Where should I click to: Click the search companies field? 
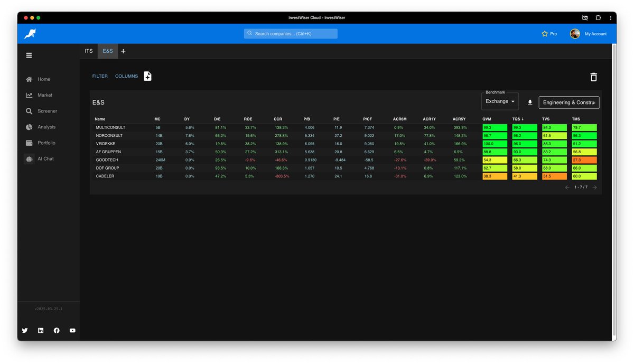point(291,33)
